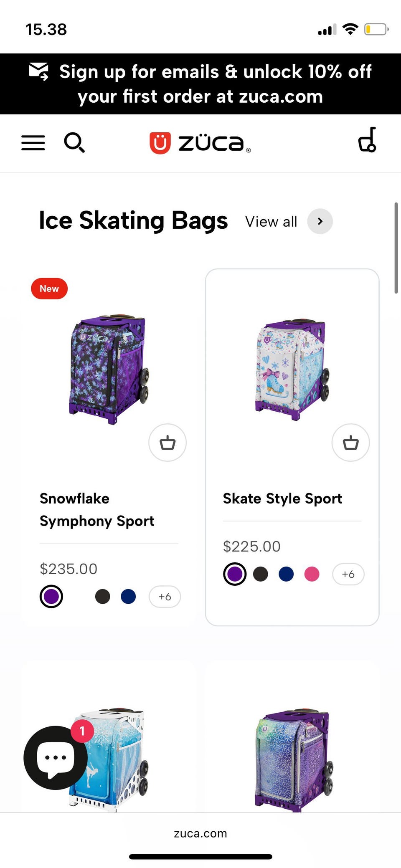The height and width of the screenshot is (868, 401).
Task: Open the Skate Style Sport product title
Action: point(282,499)
